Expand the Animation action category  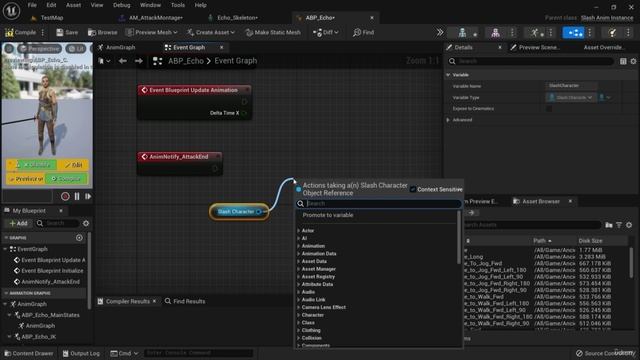(298, 246)
